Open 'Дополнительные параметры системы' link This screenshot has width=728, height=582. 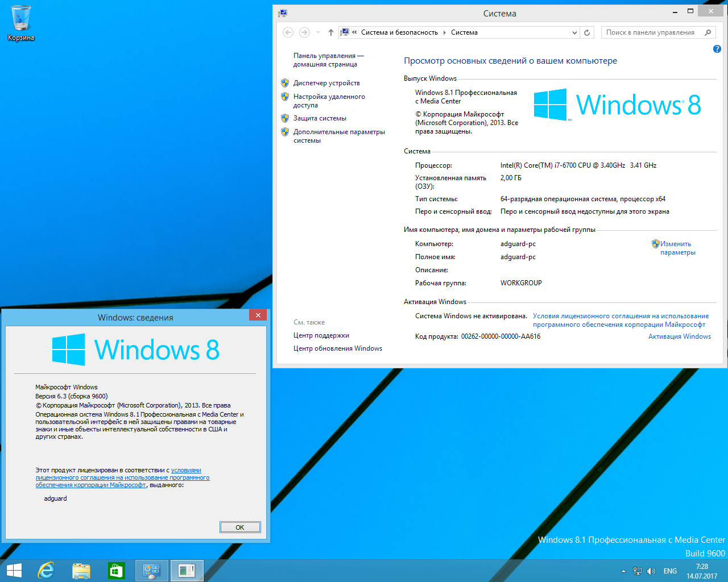[x=339, y=136]
